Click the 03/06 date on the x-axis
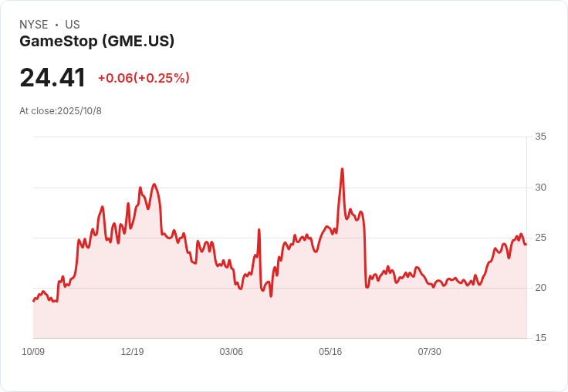The width and height of the screenshot is (568, 392). [231, 352]
